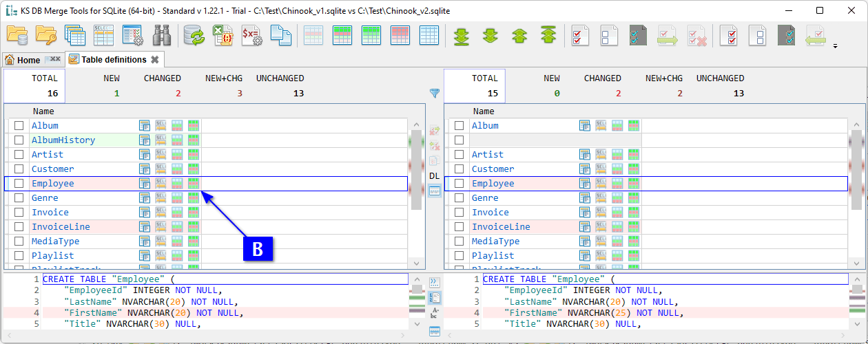Click SELECT icon in right Customer row
Image resolution: width=868 pixels, height=344 pixels.
(601, 169)
